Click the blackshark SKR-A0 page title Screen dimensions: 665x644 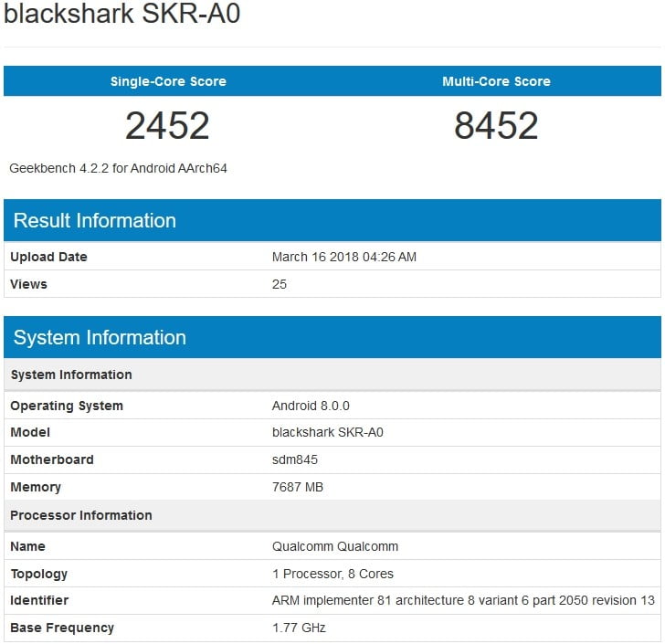[121, 16]
